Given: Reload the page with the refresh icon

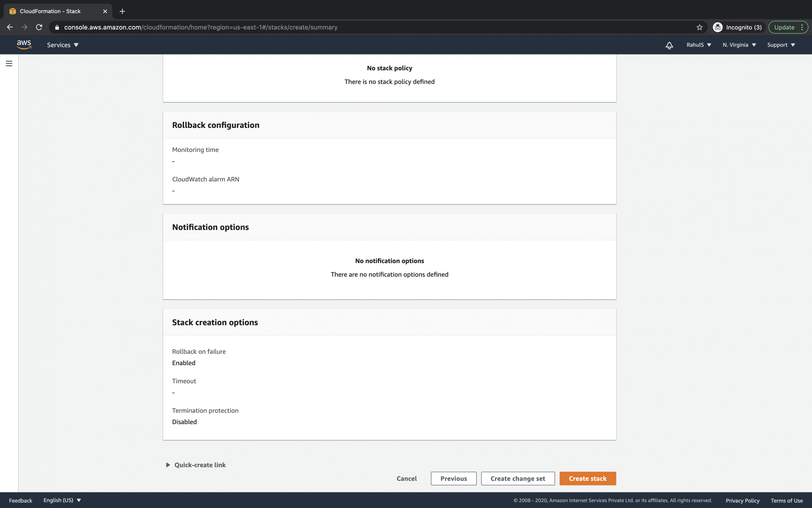Looking at the screenshot, I should [x=39, y=27].
